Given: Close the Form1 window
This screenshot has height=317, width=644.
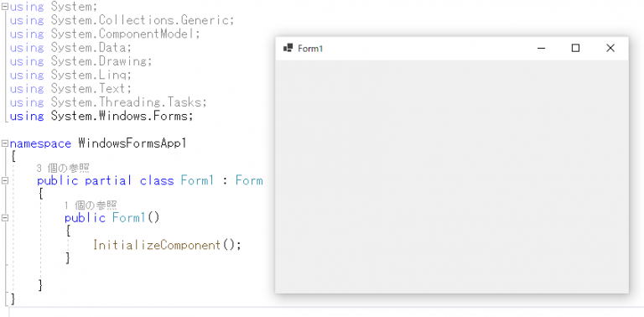Looking at the screenshot, I should [610, 49].
